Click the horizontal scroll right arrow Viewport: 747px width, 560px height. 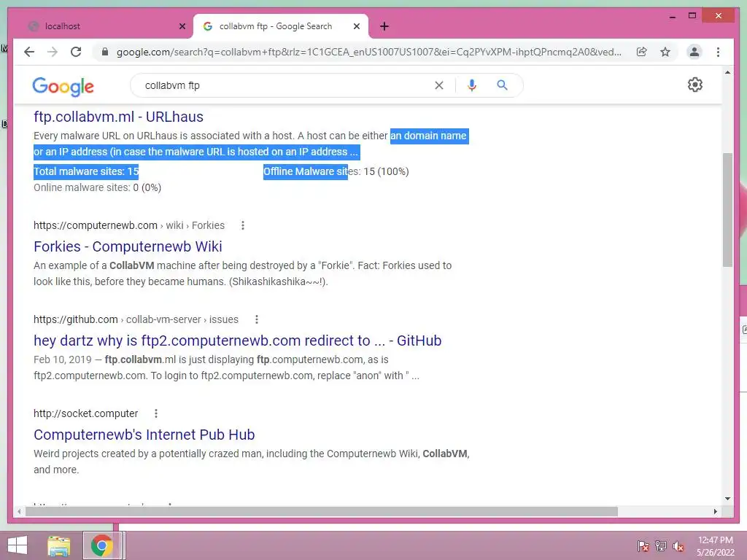tap(715, 511)
